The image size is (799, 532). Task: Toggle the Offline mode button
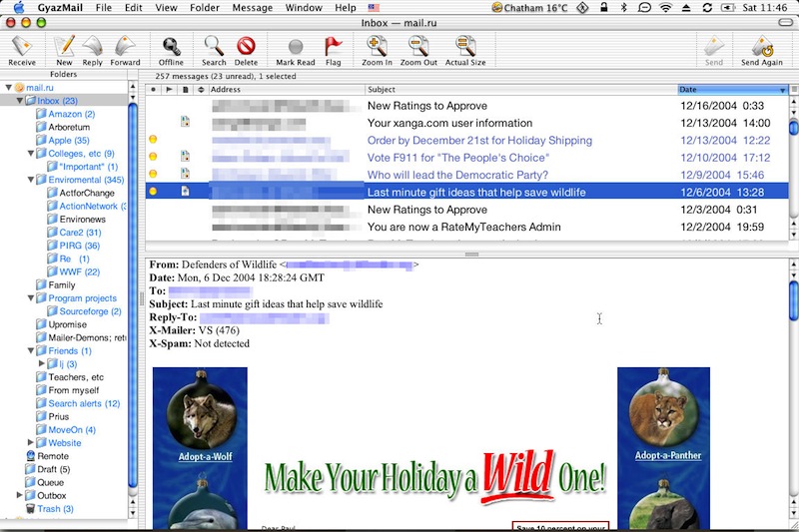coord(171,46)
